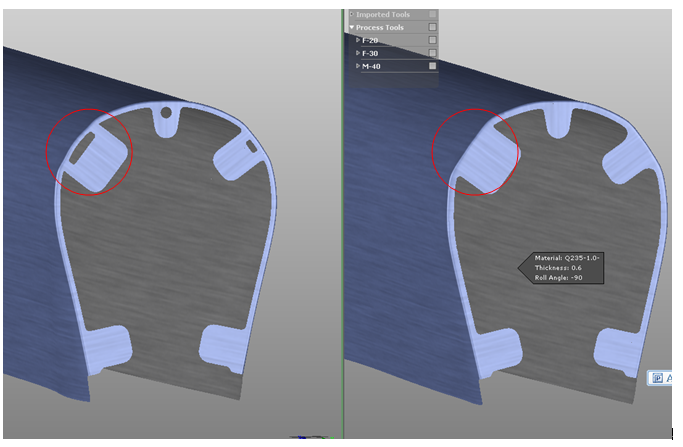Click the small P icon at bottom right
This screenshot has width=683, height=447.
pyautogui.click(x=656, y=378)
